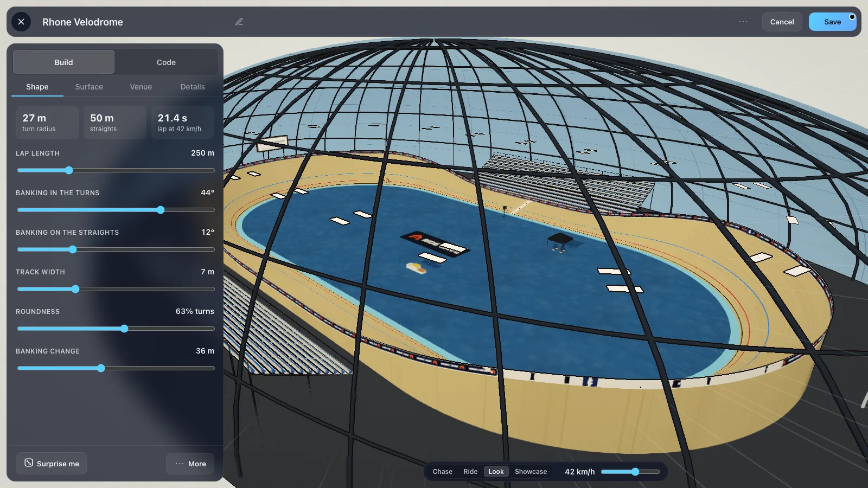The image size is (868, 488).
Task: Select the Look camera mode
Action: click(x=496, y=472)
